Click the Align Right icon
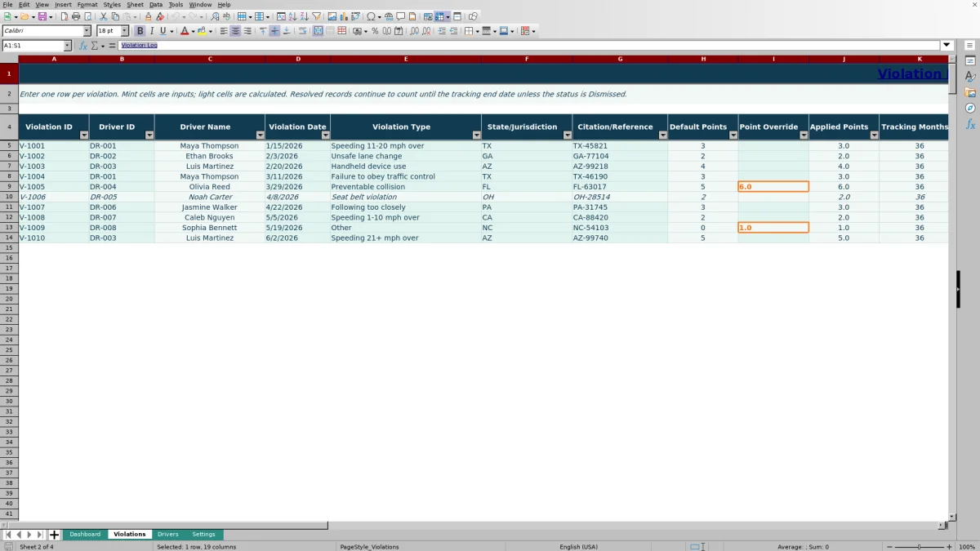Screen dimensions: 980x551 (x=247, y=31)
